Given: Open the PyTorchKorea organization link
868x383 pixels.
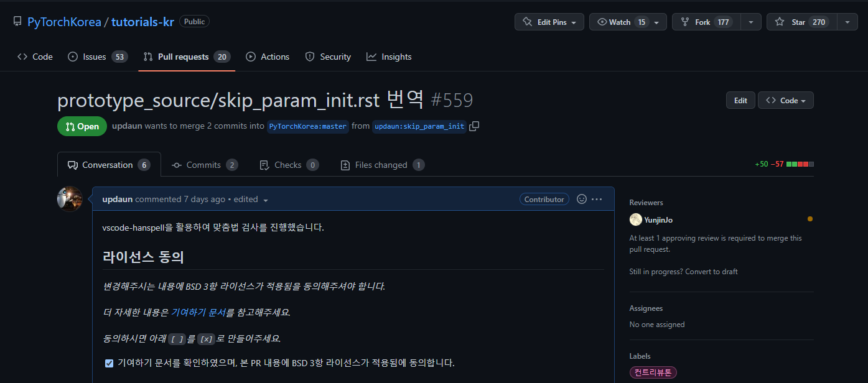Looking at the screenshot, I should [x=64, y=22].
